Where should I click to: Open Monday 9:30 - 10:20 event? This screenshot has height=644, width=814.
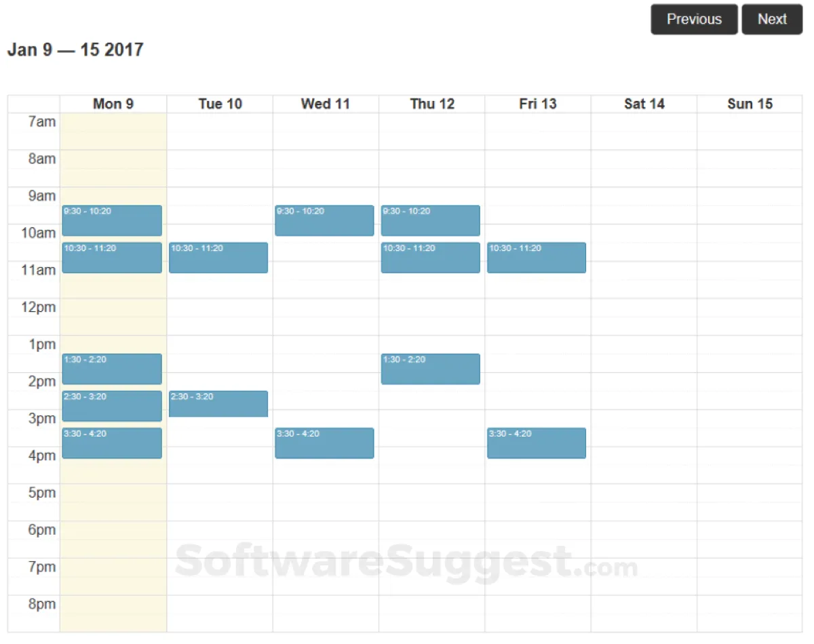point(112,220)
